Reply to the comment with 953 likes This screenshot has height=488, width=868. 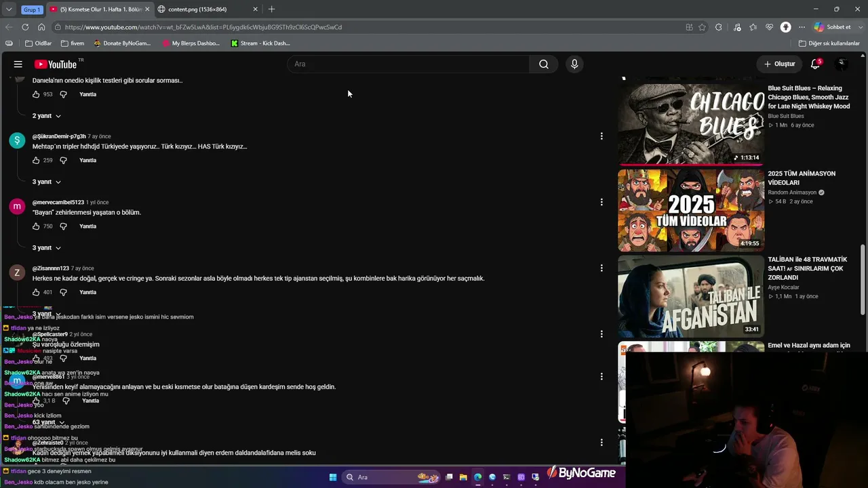tap(88, 94)
